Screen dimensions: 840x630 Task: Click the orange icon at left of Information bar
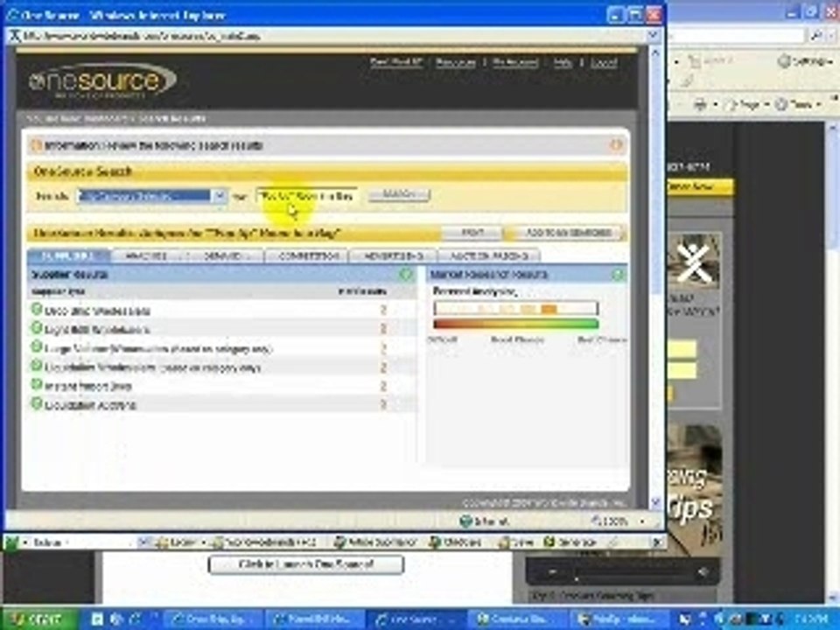click(x=37, y=145)
